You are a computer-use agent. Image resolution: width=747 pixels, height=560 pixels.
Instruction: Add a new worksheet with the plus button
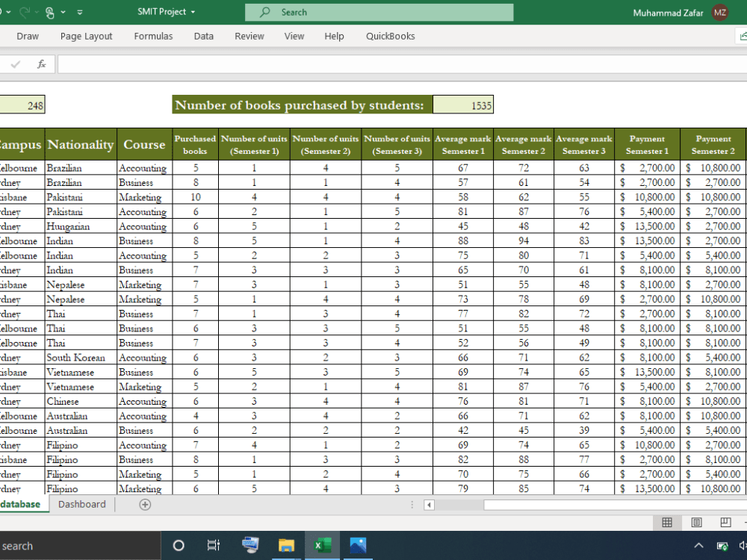tap(145, 504)
